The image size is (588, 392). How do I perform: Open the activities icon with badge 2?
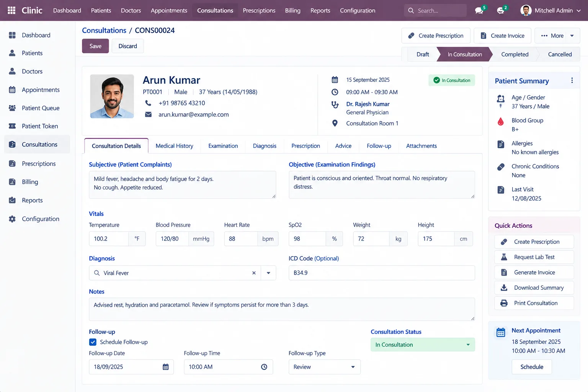[x=500, y=10]
